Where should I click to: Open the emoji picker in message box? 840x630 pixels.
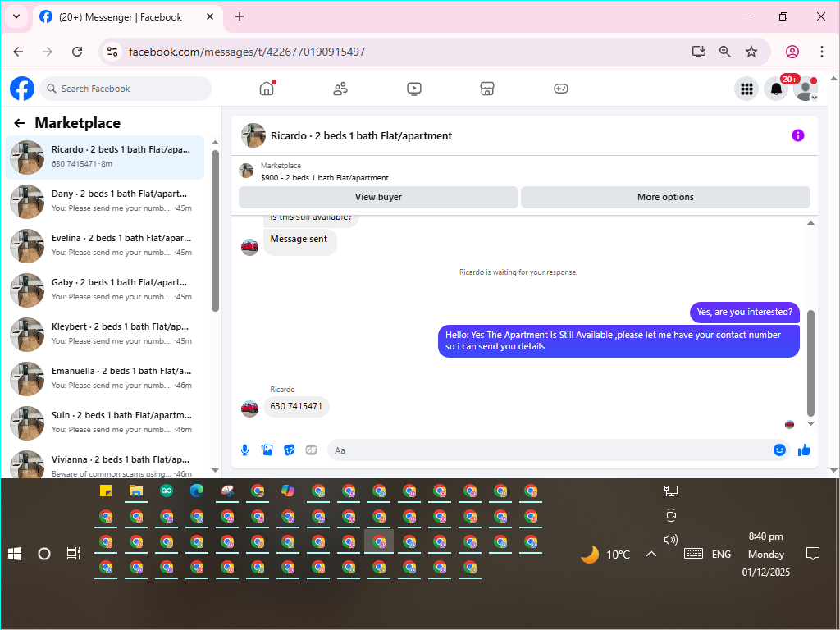(779, 450)
